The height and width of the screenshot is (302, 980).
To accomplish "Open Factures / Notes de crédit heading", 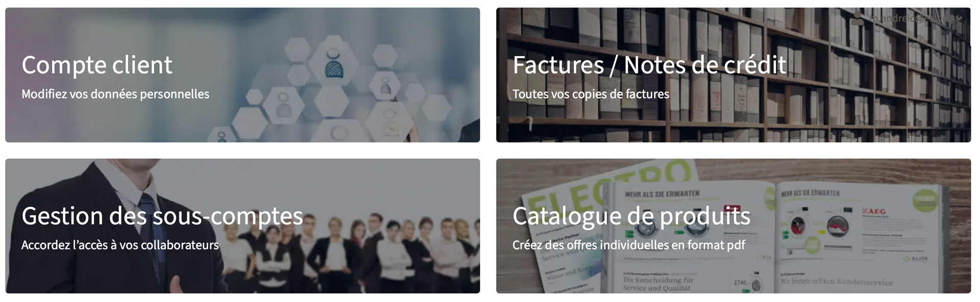I will (x=649, y=65).
